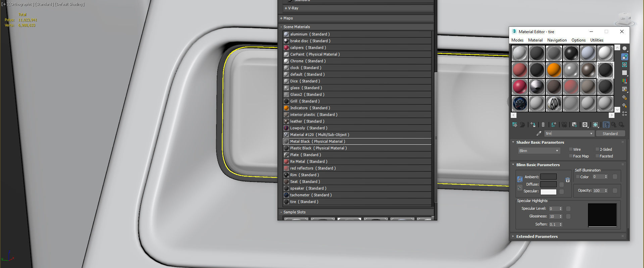
Task: Toggle the padlock icon beside the color swatches
Action: tap(567, 180)
